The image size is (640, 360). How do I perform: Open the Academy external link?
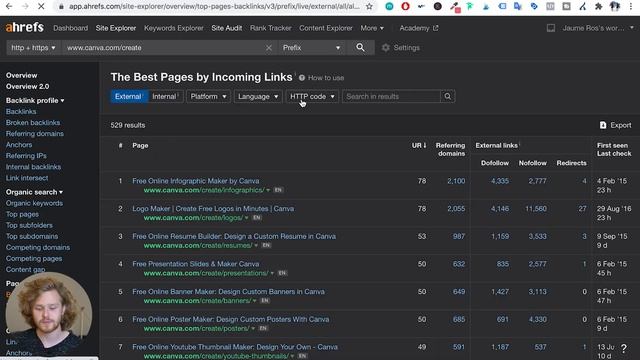[x=419, y=28]
